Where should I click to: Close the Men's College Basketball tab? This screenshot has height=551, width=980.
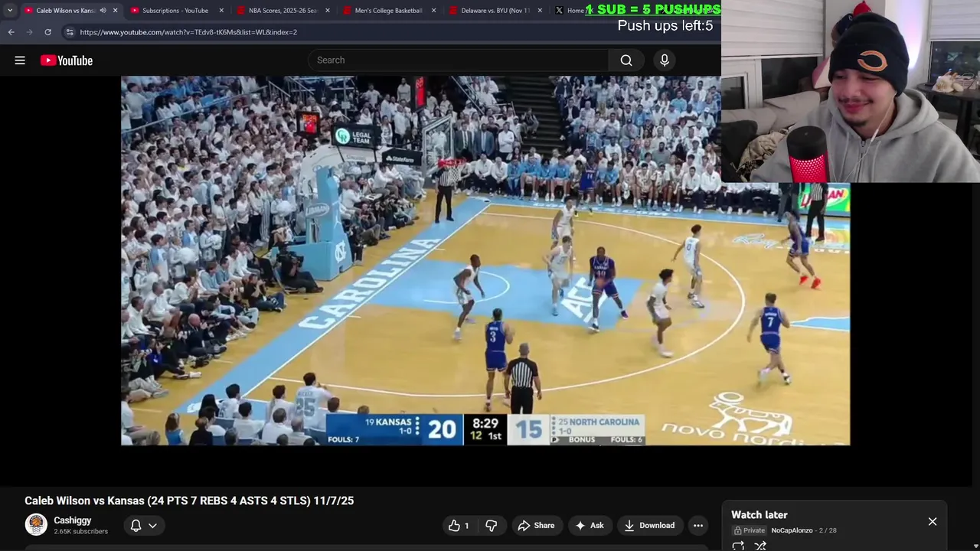pyautogui.click(x=433, y=11)
